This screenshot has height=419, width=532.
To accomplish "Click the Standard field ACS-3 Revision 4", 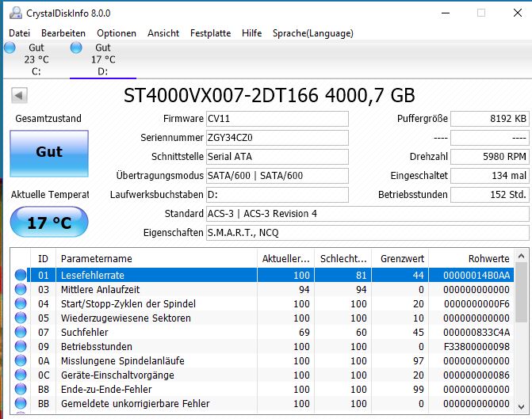I will point(367,214).
